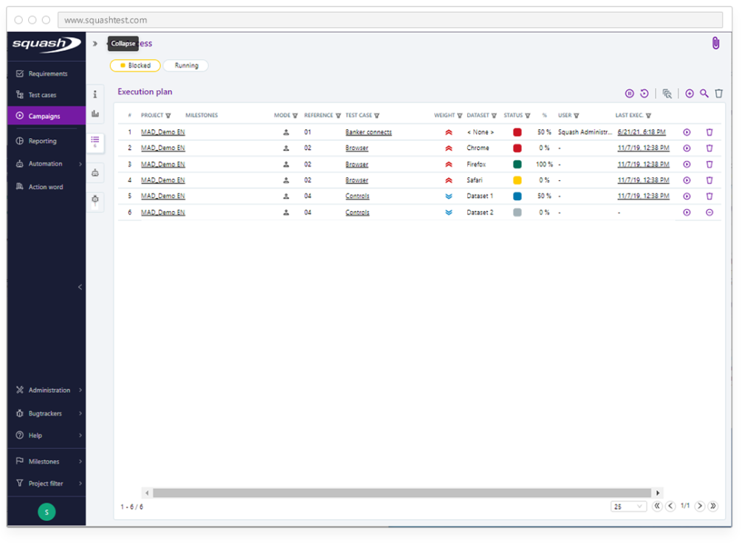This screenshot has height=550, width=756.
Task: Filter by the STATUS column
Action: click(527, 116)
